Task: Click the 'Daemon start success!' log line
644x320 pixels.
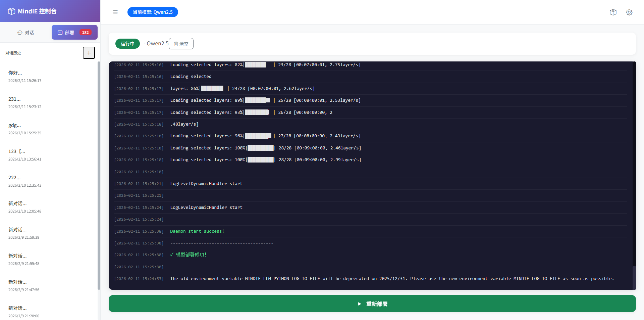Action: (370, 231)
